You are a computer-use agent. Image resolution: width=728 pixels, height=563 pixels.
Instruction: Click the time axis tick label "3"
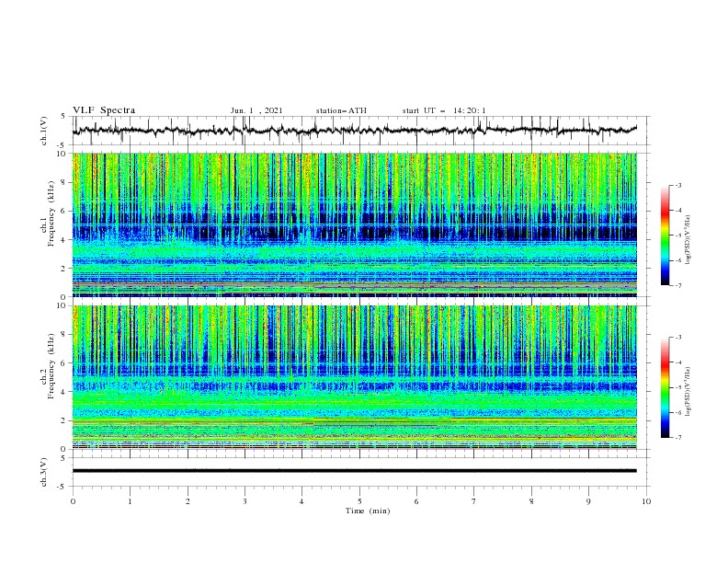(x=245, y=501)
